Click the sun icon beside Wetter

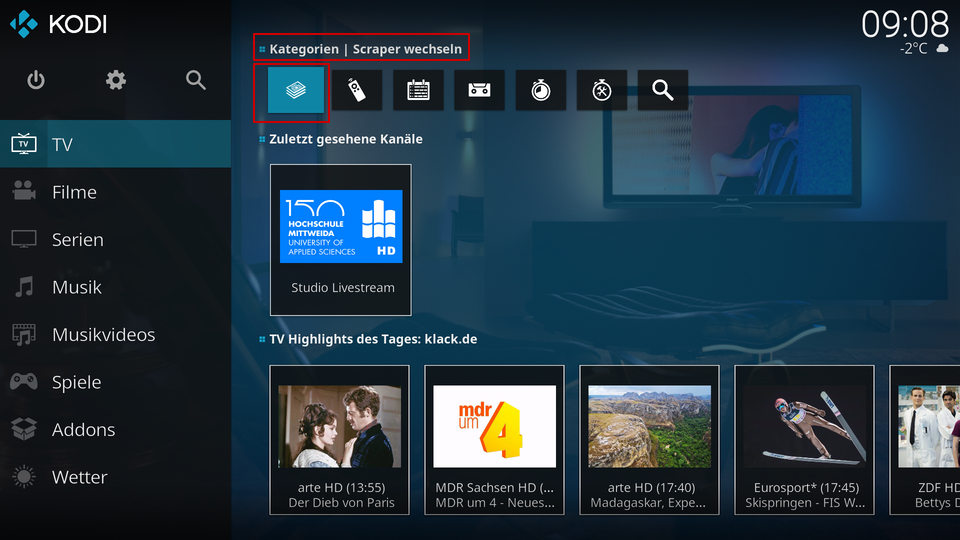point(24,477)
